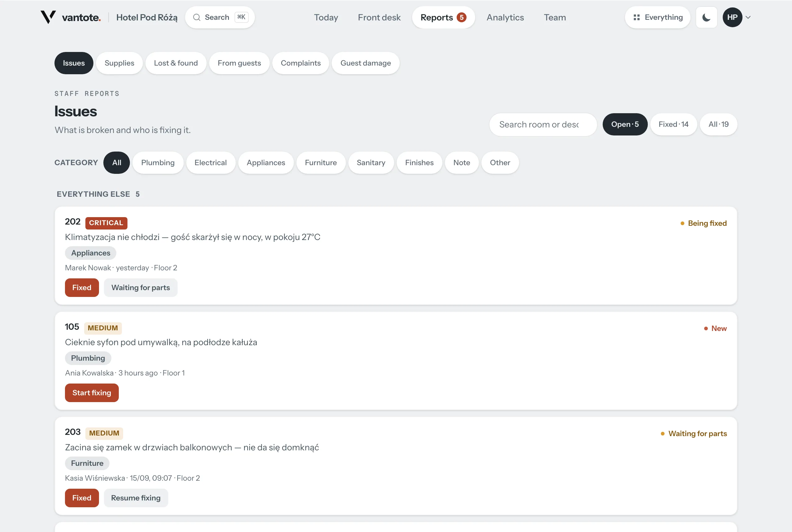Open the Complaints tab
The width and height of the screenshot is (792, 532).
coord(301,63)
